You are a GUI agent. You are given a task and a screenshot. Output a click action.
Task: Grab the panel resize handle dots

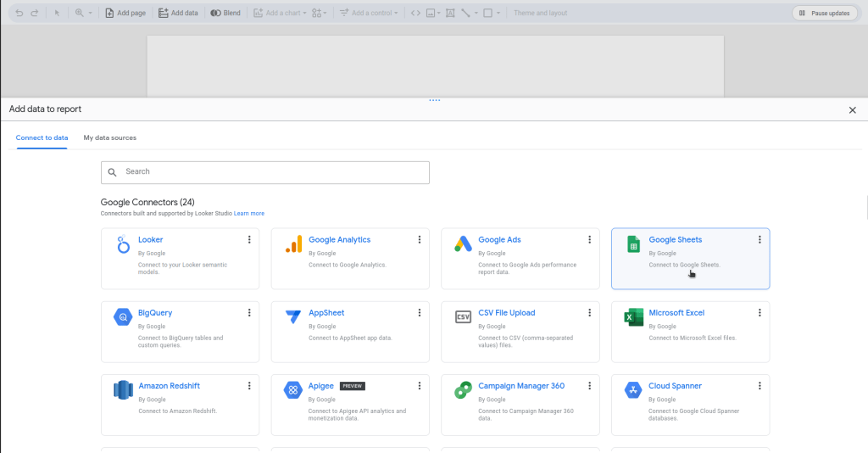(434, 100)
